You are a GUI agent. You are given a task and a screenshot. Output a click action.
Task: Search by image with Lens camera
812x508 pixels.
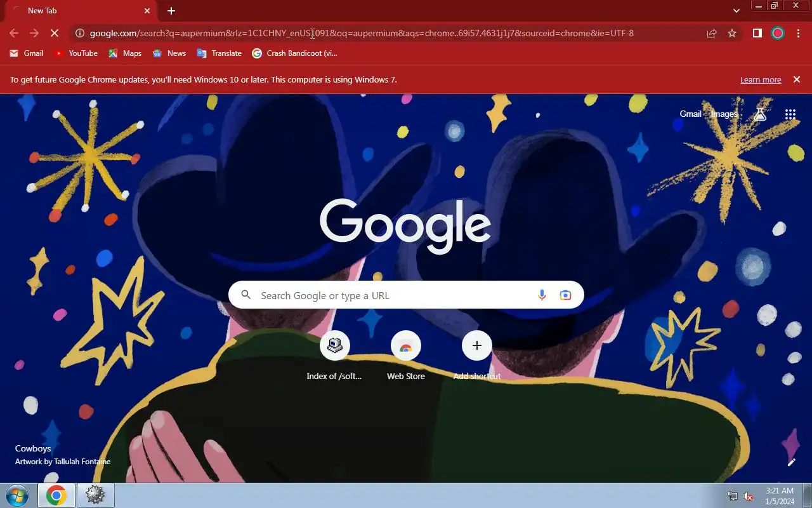tap(565, 295)
